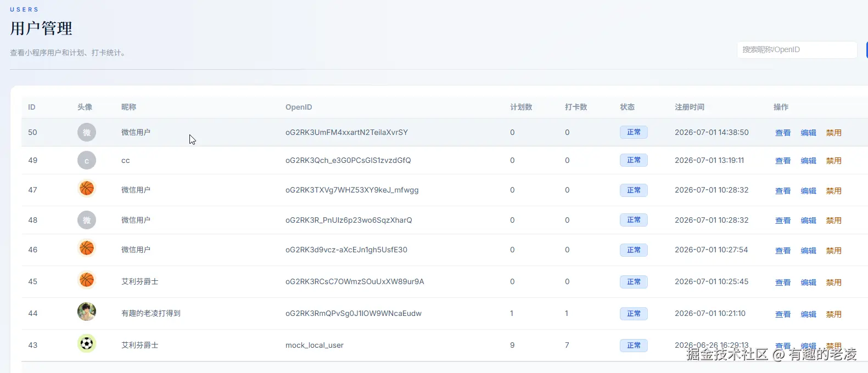Click the basketball avatar in row 46
Screen dimensions: 868x373
(x=87, y=248)
